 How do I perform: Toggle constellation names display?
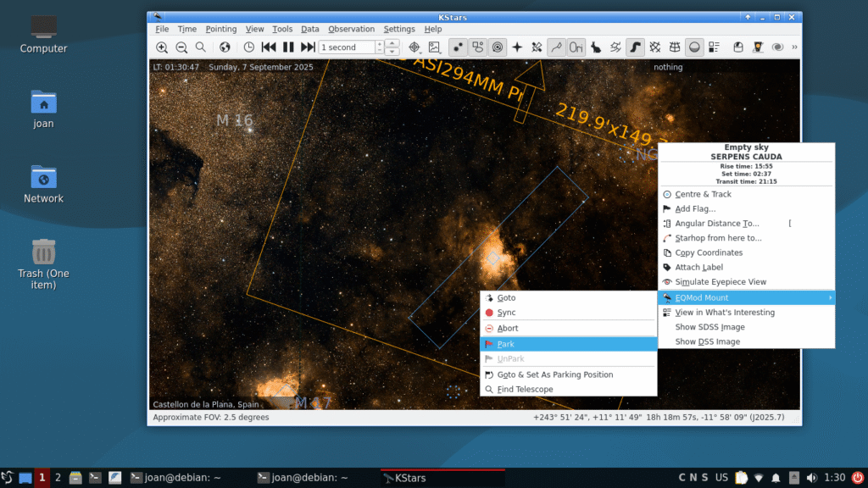(576, 47)
